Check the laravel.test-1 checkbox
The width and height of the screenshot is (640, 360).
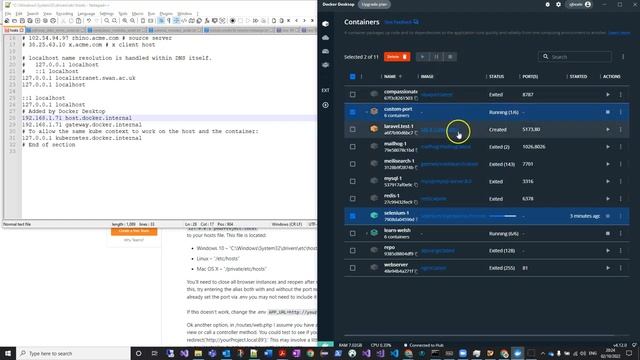click(353, 129)
